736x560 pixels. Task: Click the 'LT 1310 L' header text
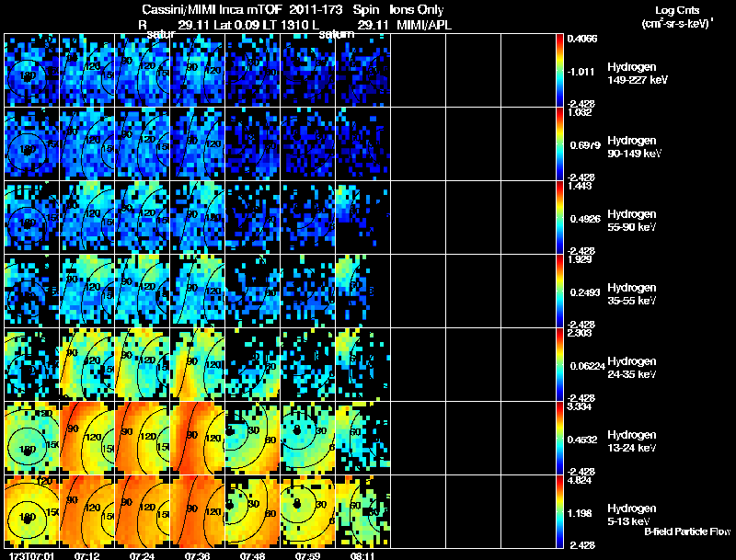[291, 26]
